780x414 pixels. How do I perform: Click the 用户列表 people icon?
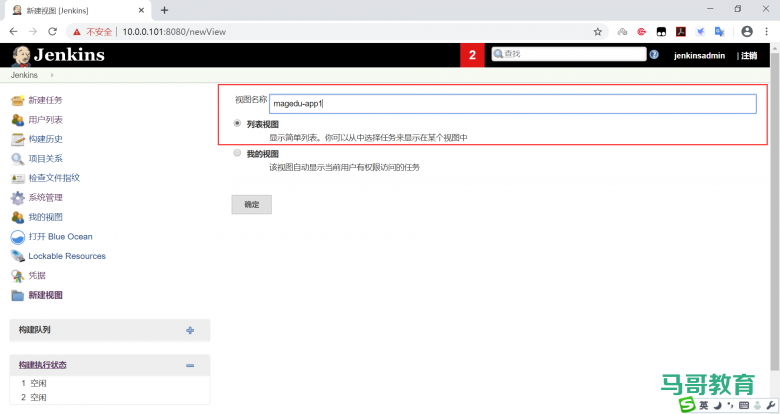(17, 120)
